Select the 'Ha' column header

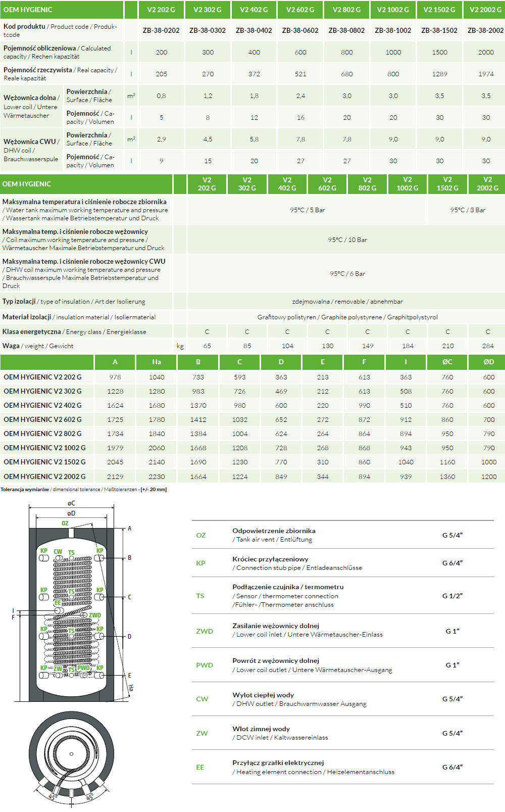point(157,362)
